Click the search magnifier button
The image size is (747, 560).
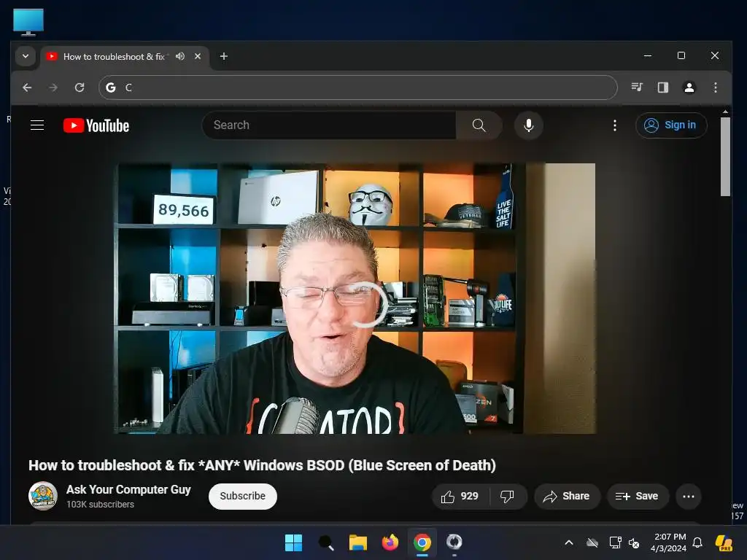point(479,125)
